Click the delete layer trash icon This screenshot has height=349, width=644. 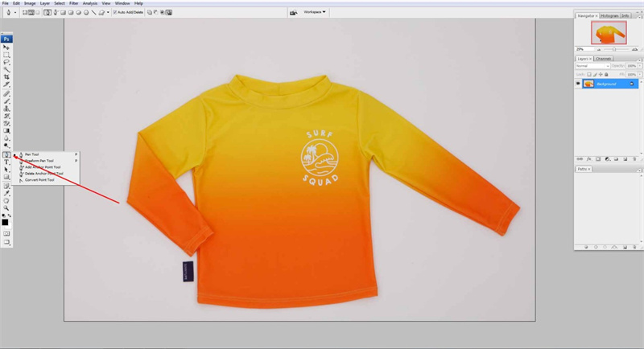pyautogui.click(x=634, y=158)
